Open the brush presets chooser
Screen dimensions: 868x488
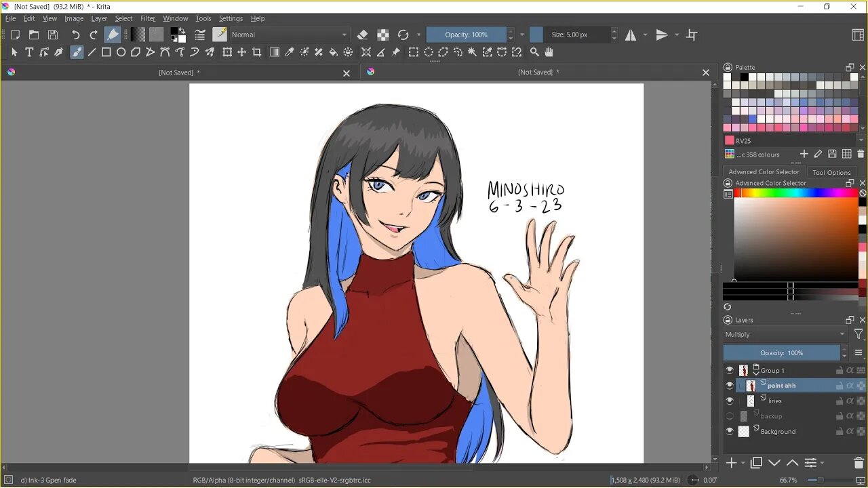click(220, 35)
